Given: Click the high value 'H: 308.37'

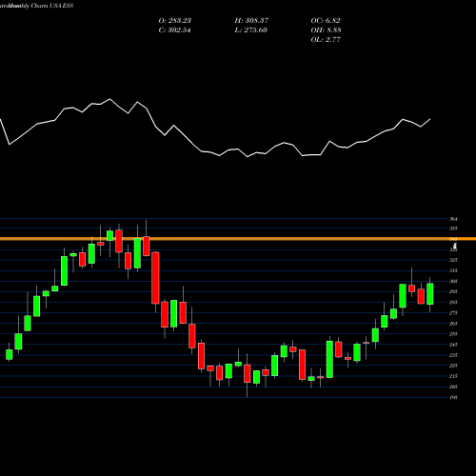Looking at the screenshot, I should (x=251, y=20).
